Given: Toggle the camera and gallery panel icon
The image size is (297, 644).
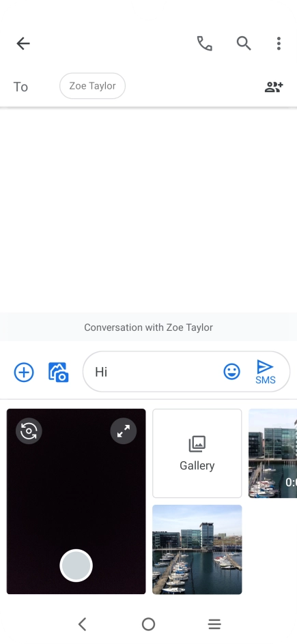Looking at the screenshot, I should pyautogui.click(x=58, y=372).
